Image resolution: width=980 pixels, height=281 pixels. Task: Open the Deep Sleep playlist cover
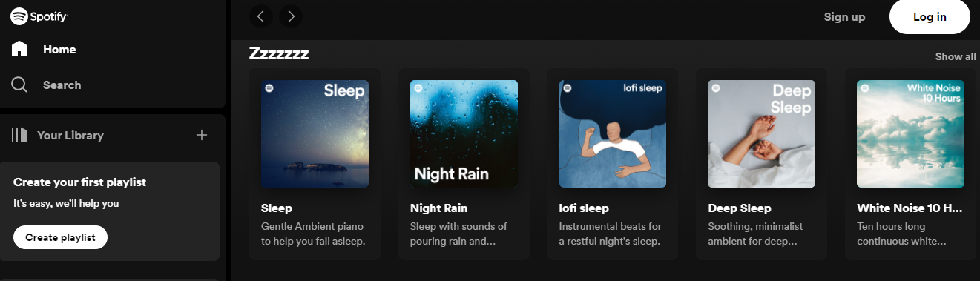pos(762,133)
